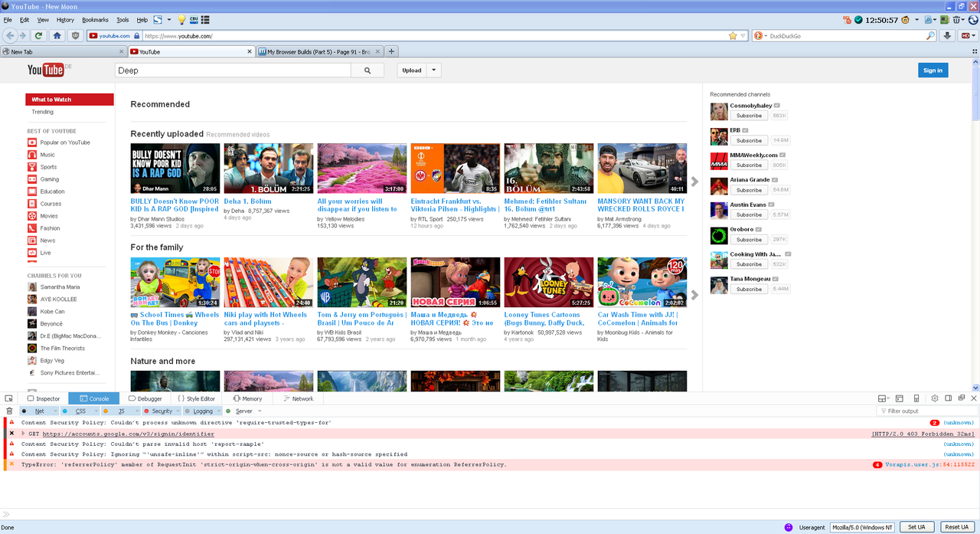Click the Sign in button

tap(933, 70)
